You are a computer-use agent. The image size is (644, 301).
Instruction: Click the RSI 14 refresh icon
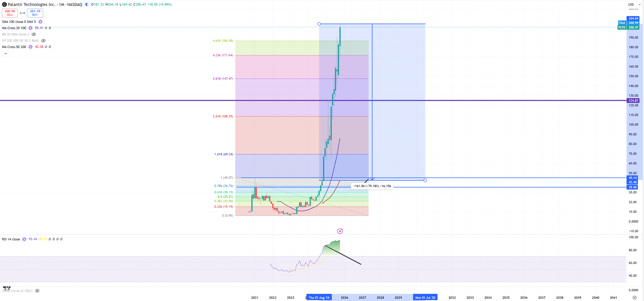[24, 239]
